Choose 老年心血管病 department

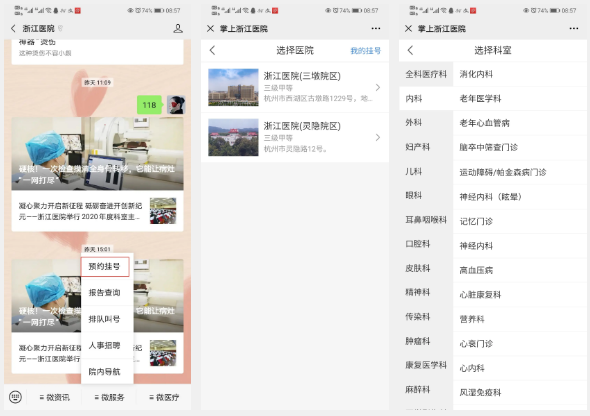click(520, 123)
